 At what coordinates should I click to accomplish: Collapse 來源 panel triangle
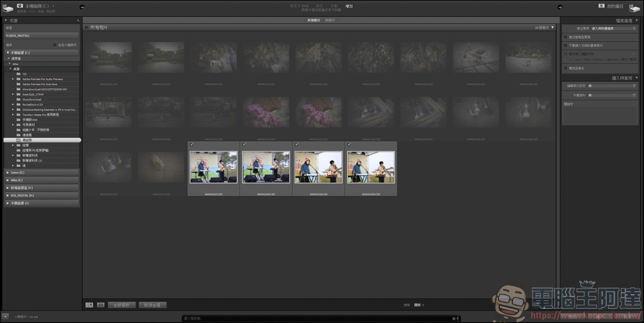(x=6, y=20)
